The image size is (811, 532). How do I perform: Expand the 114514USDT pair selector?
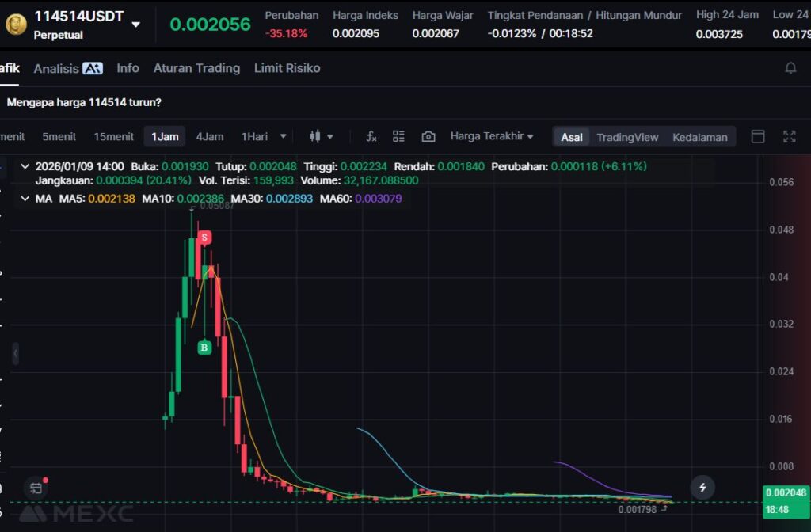(135, 25)
